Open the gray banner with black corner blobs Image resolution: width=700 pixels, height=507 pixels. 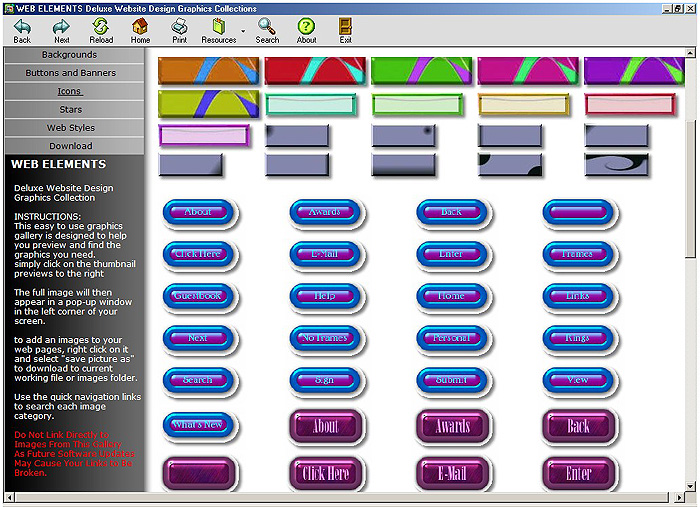pyautogui.click(x=510, y=165)
